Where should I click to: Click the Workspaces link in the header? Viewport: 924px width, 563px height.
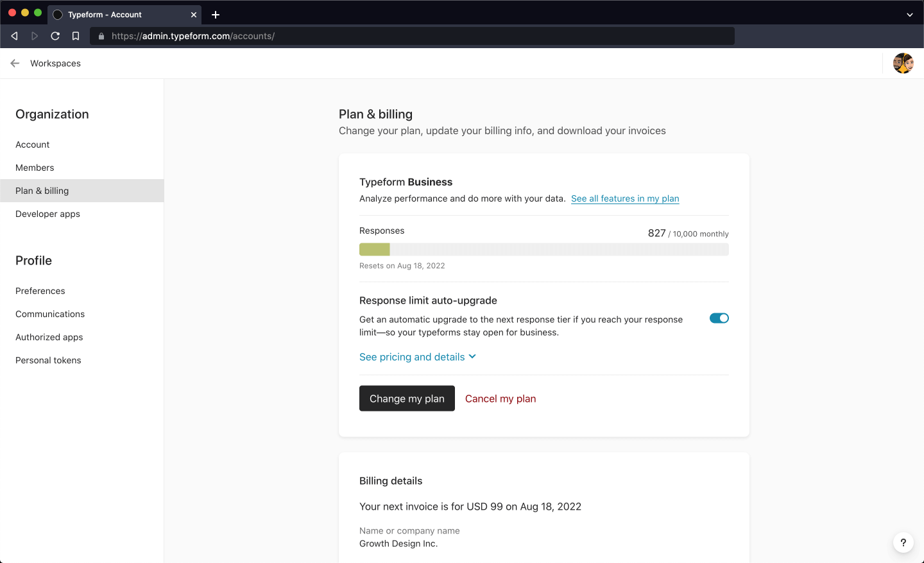pos(56,64)
